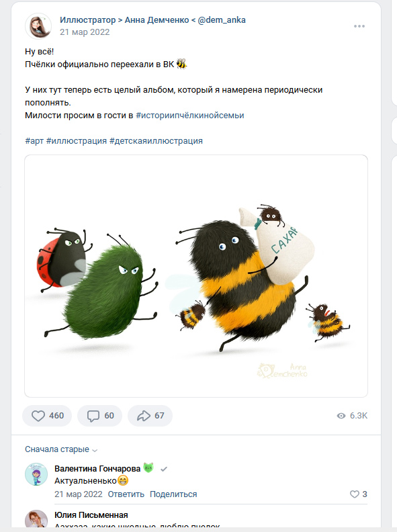Click the chevron beside 'Сначала старые'

click(95, 450)
